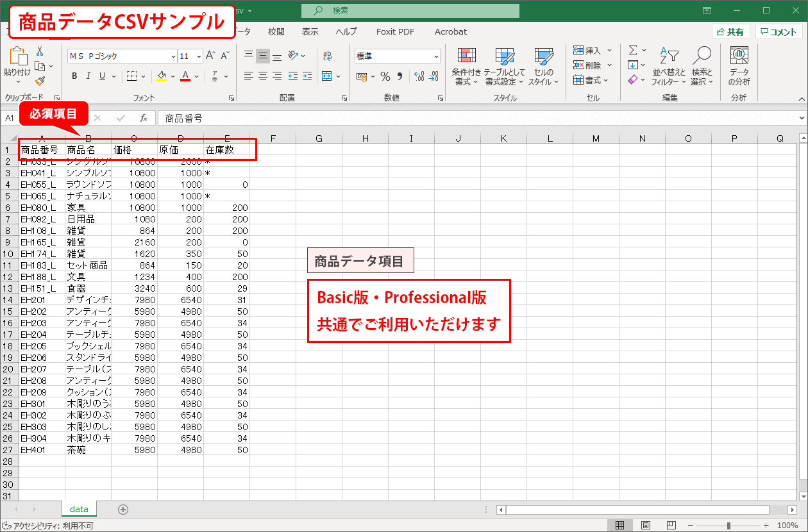Viewport: 808px width, 532px height.
Task: Open the 表示 (View) ribbon tab
Action: click(310, 31)
